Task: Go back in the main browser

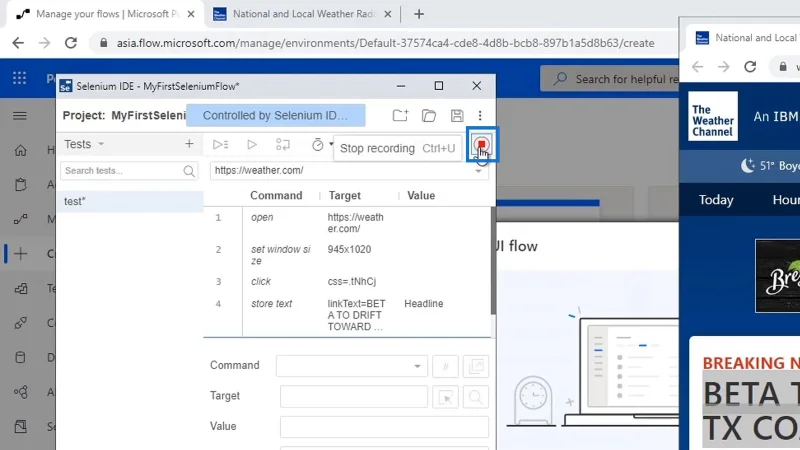Action: click(18, 43)
